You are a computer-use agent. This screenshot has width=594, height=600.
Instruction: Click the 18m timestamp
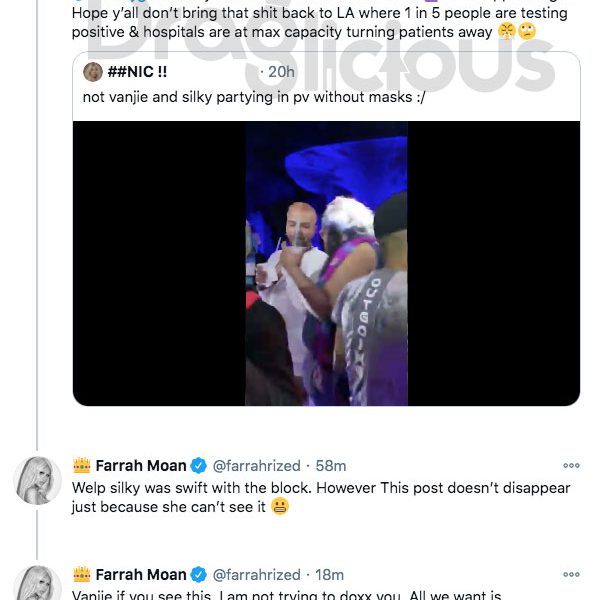click(330, 575)
